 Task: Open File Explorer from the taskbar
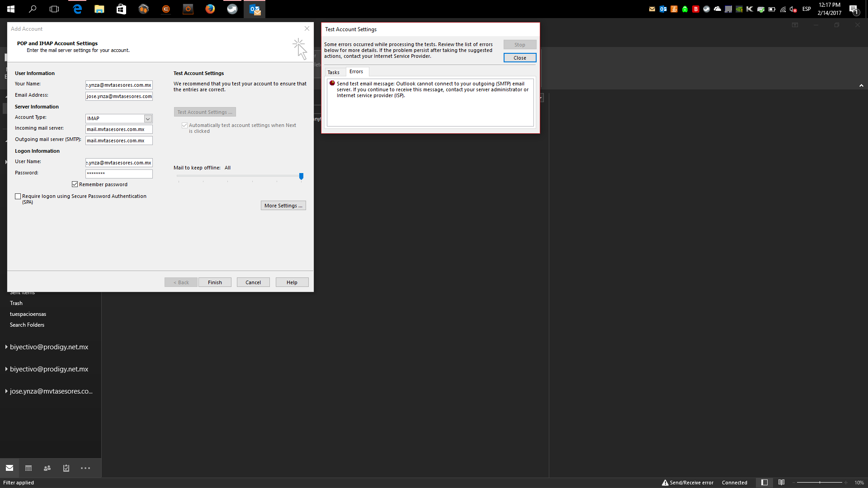click(99, 9)
